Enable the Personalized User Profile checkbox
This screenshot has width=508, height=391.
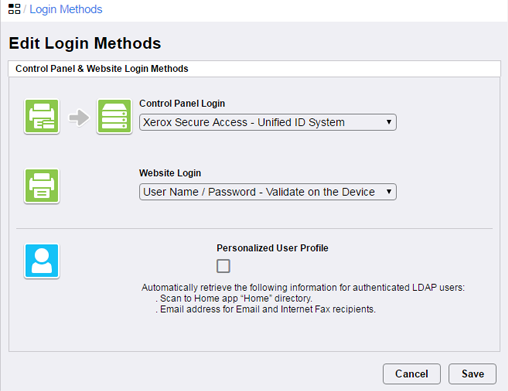pos(223,266)
